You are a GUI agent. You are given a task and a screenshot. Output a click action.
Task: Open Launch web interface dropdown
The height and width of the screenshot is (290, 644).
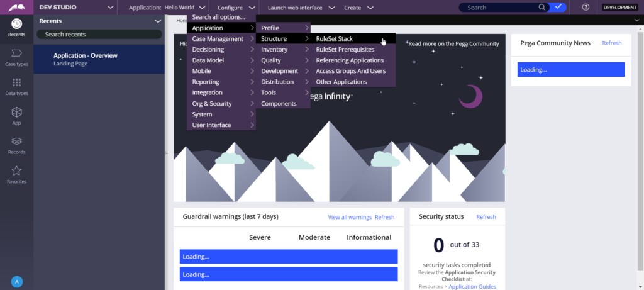click(x=301, y=8)
